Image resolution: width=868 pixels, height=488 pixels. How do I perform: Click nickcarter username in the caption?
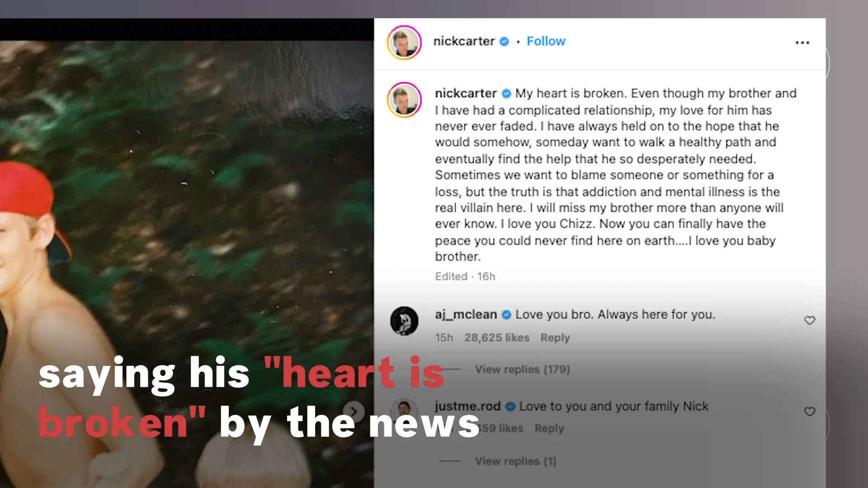[466, 93]
